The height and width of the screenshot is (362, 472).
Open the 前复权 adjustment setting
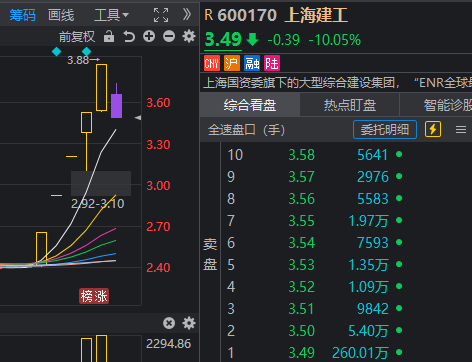(77, 37)
